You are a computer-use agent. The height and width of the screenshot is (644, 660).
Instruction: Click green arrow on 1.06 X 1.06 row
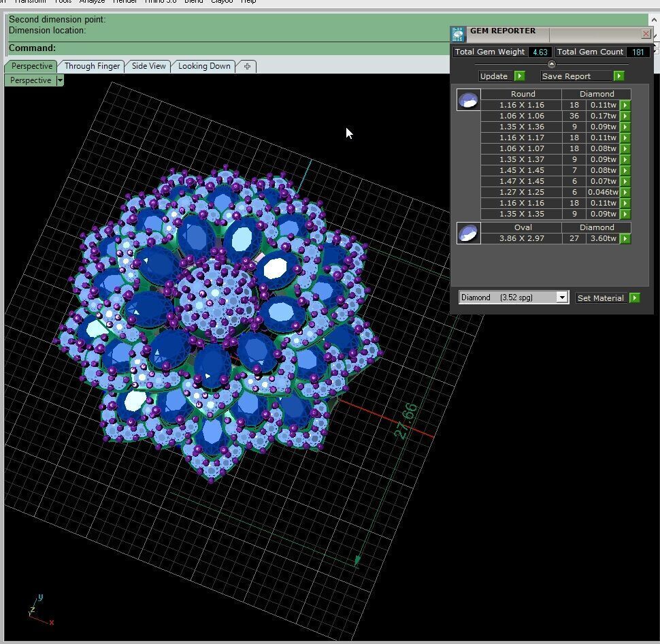[x=625, y=116]
